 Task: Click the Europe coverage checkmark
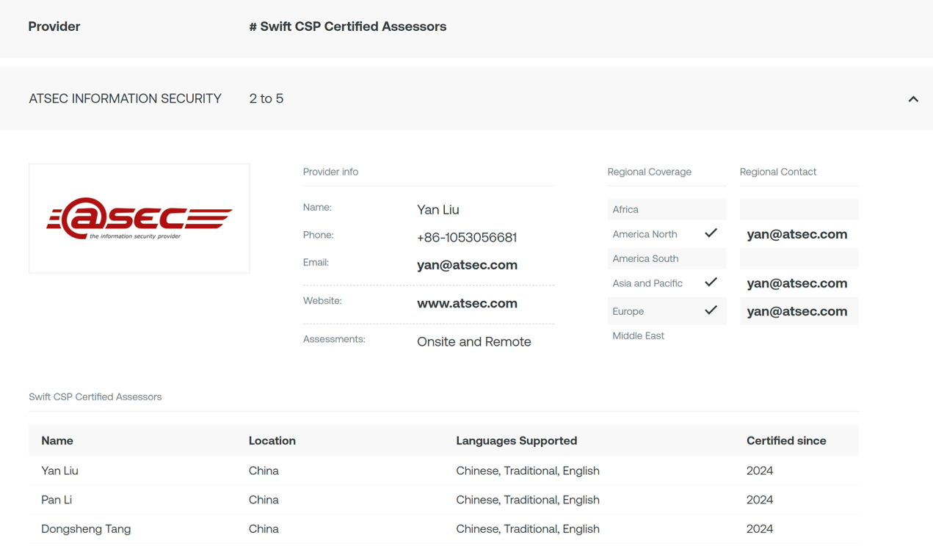pyautogui.click(x=711, y=310)
